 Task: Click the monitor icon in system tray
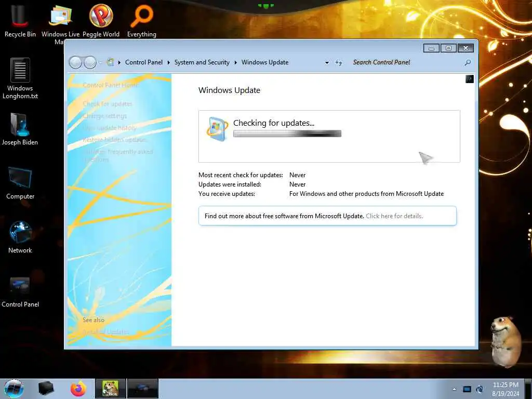pyautogui.click(x=467, y=389)
